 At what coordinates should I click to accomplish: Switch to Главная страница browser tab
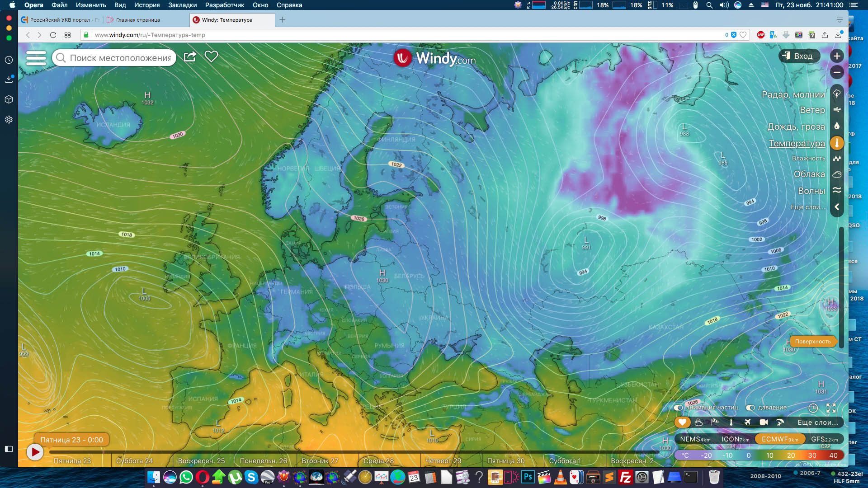[137, 20]
